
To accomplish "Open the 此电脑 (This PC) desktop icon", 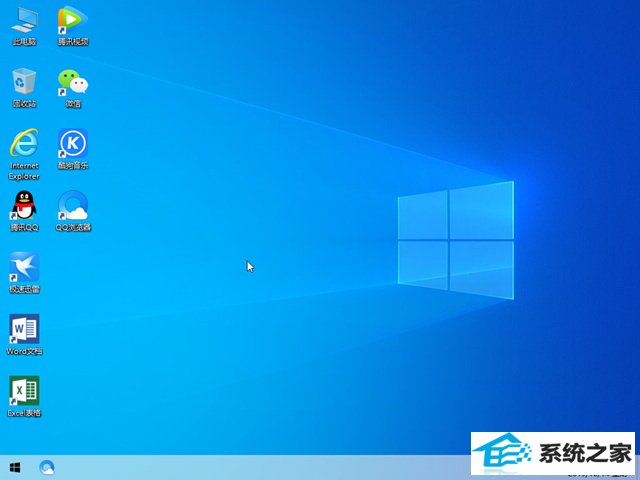I will tap(24, 20).
